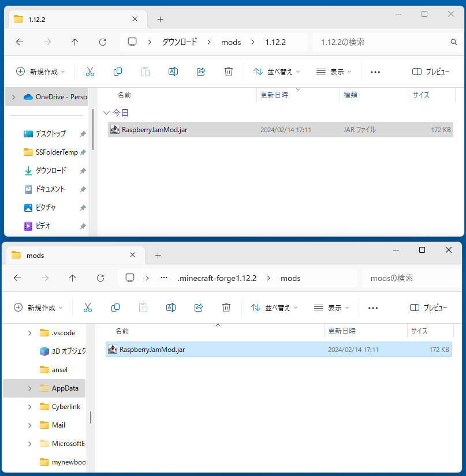Toggle the プレビュー pane in the 1.12.2 window
466x476 pixels.
(430, 72)
